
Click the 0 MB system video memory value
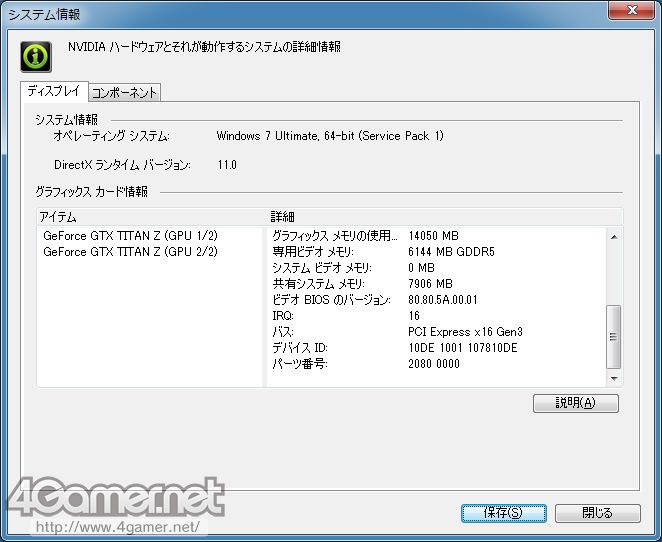coord(421,268)
